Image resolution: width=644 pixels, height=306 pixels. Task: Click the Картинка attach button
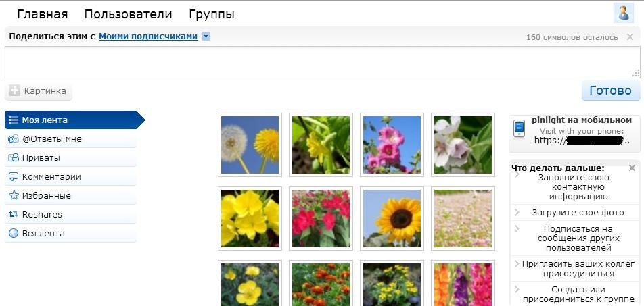coord(38,91)
